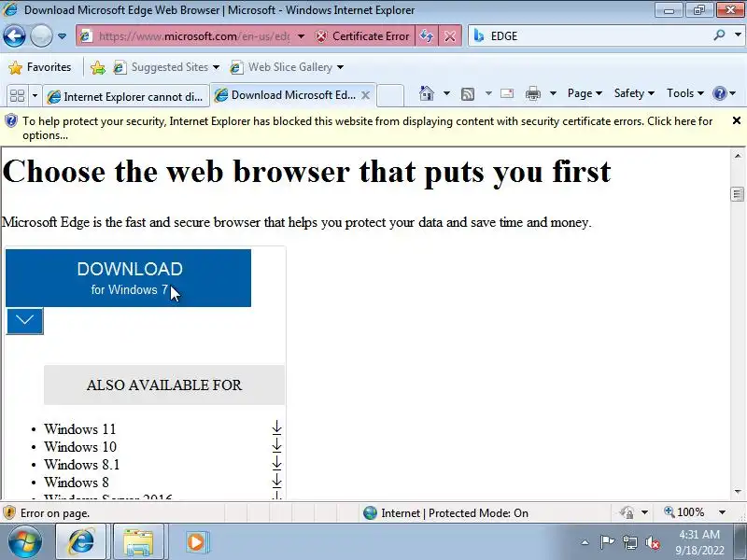This screenshot has height=560, width=747.
Task: Expand the Home icon dropdown arrow
Action: [x=446, y=93]
